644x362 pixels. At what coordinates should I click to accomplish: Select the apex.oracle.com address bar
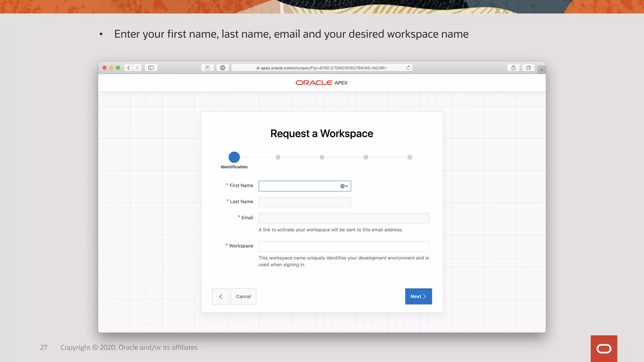[x=322, y=68]
